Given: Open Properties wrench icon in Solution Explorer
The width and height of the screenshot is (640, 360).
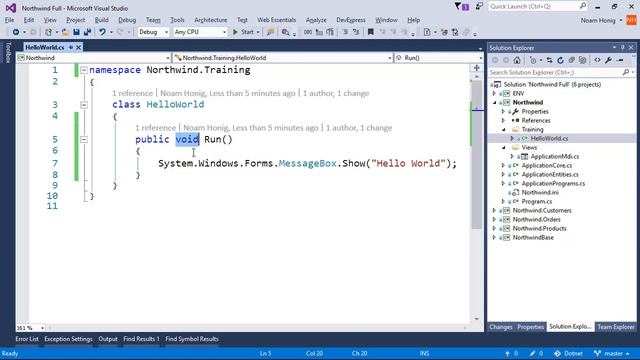Looking at the screenshot, I should (x=608, y=60).
